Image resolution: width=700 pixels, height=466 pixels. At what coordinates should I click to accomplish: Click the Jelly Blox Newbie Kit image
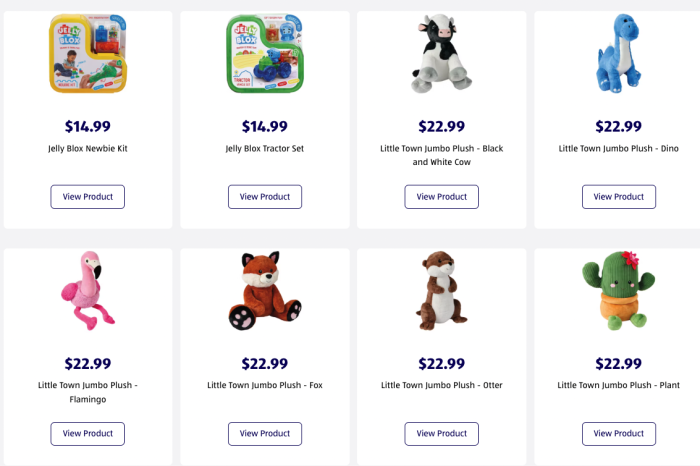pos(88,55)
